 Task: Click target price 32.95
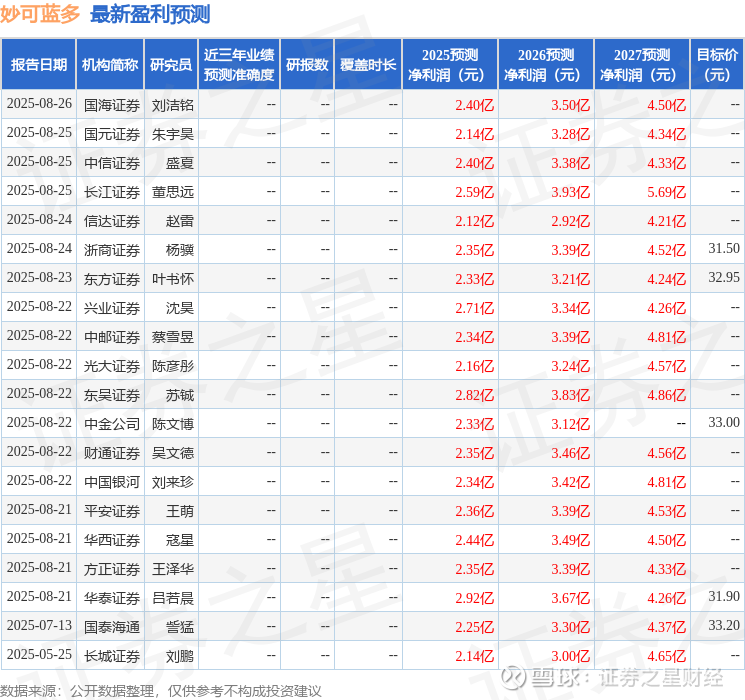coord(724,277)
